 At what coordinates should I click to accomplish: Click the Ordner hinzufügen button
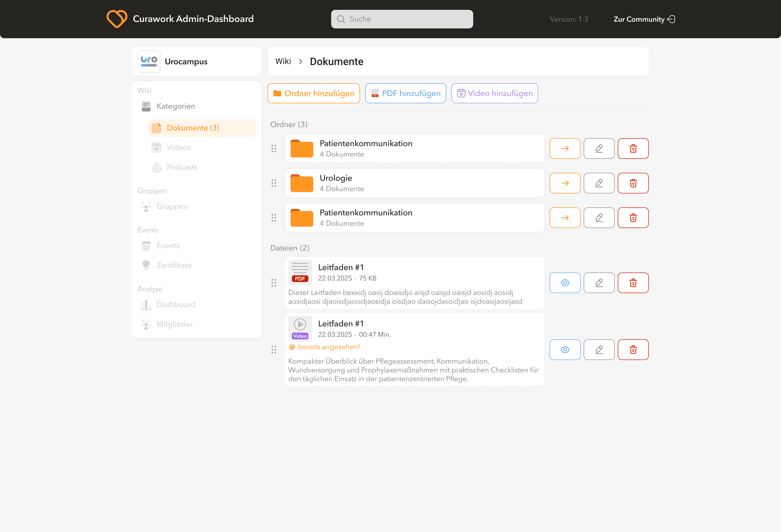[x=314, y=93]
